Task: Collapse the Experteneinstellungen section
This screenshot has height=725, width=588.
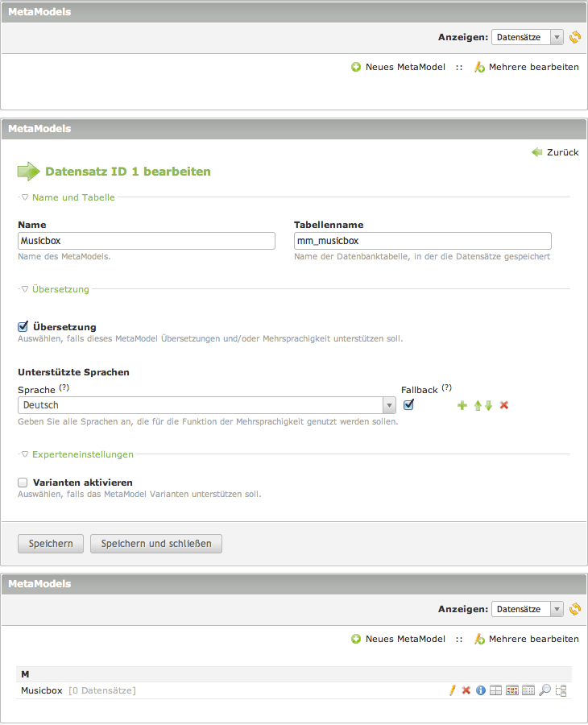Action: tap(82, 454)
